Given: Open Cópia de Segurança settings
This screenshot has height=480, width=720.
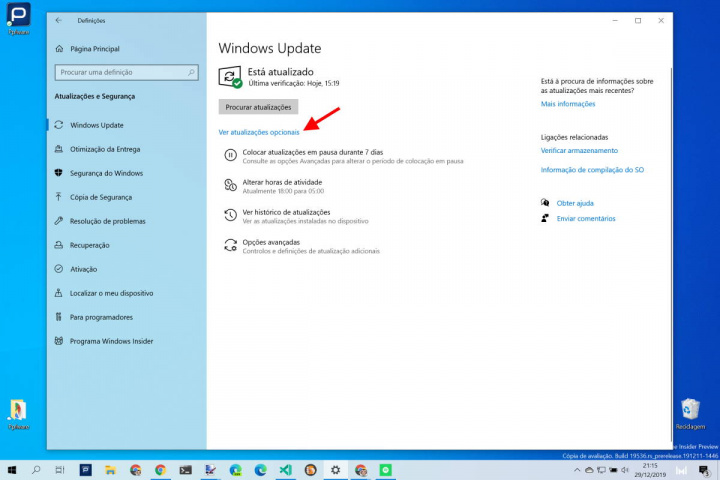Looking at the screenshot, I should pyautogui.click(x=100, y=197).
